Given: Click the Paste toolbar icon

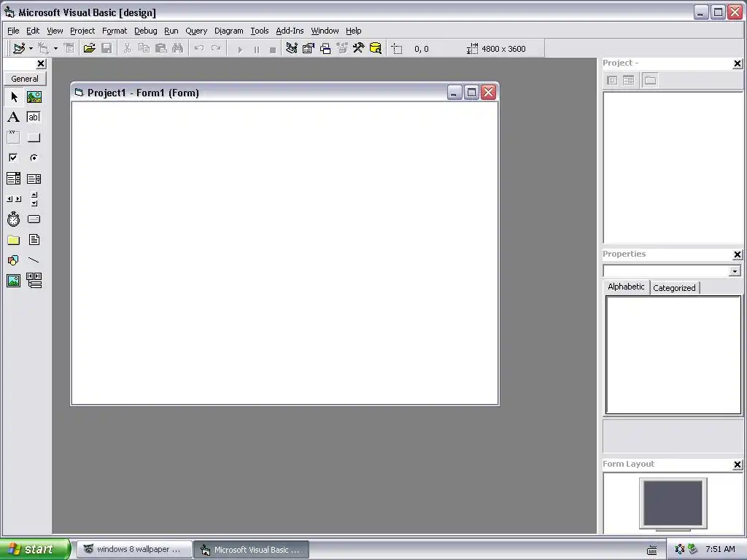Looking at the screenshot, I should coord(161,49).
